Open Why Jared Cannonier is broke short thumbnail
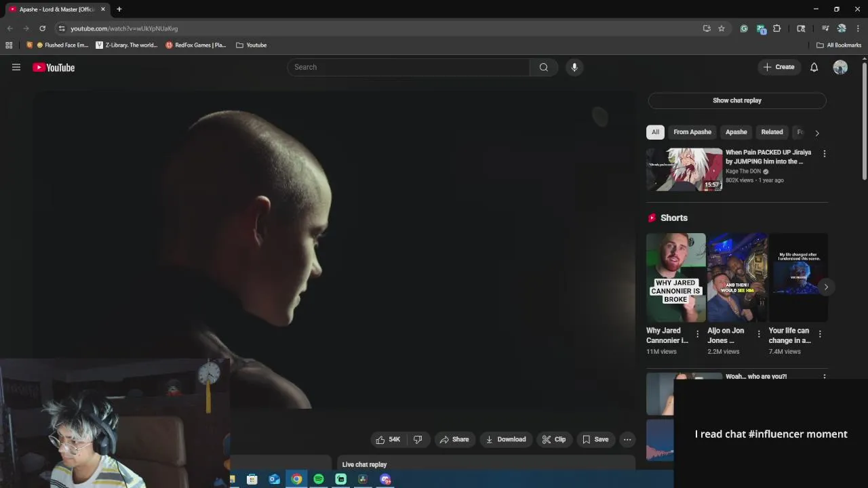 pos(675,277)
